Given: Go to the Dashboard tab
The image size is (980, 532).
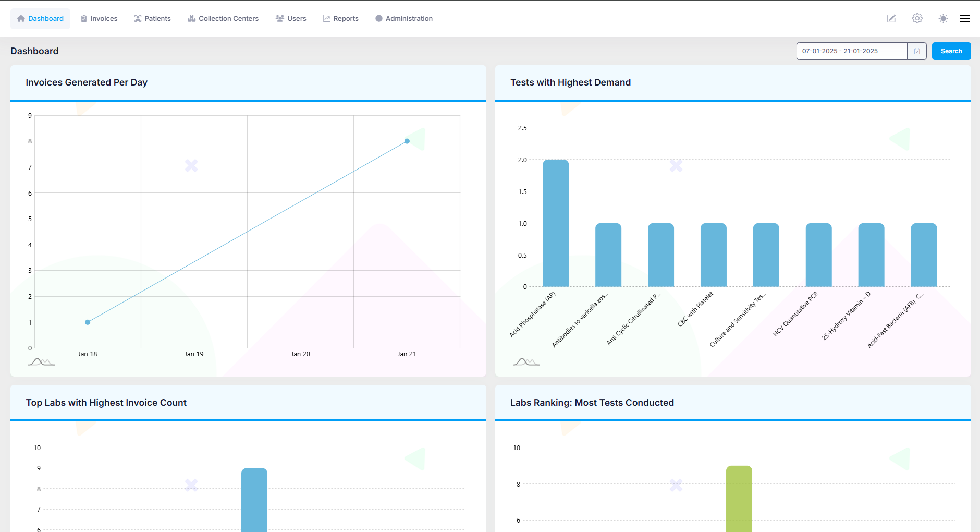Looking at the screenshot, I should pyautogui.click(x=40, y=19).
